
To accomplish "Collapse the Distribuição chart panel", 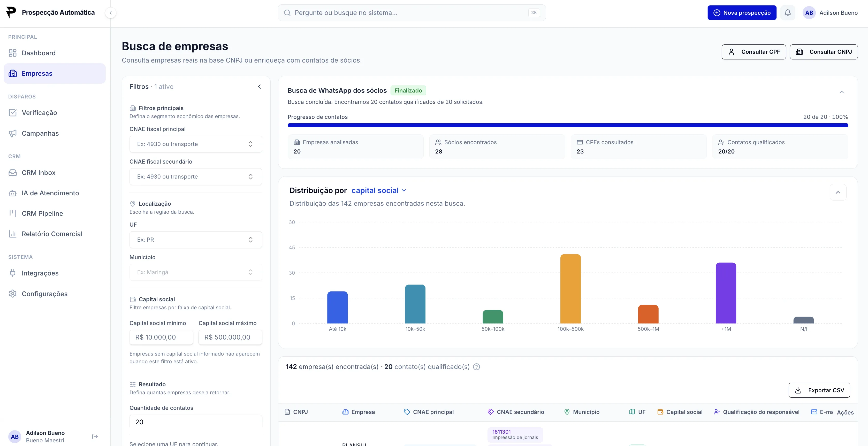I will coord(838,192).
